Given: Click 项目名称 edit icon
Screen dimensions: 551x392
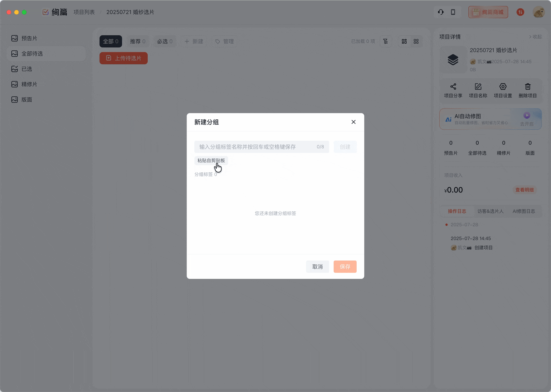Looking at the screenshot, I should 478,90.
